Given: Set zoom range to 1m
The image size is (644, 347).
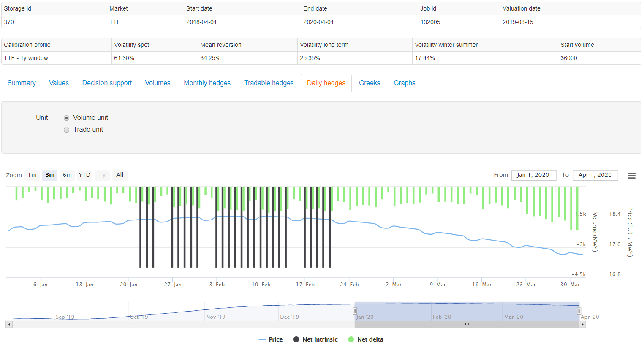Looking at the screenshot, I should click(x=32, y=175).
